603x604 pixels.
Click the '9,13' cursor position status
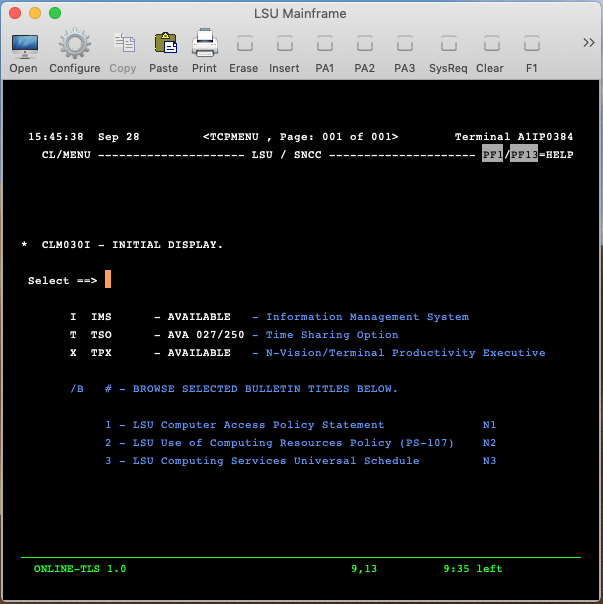(364, 569)
